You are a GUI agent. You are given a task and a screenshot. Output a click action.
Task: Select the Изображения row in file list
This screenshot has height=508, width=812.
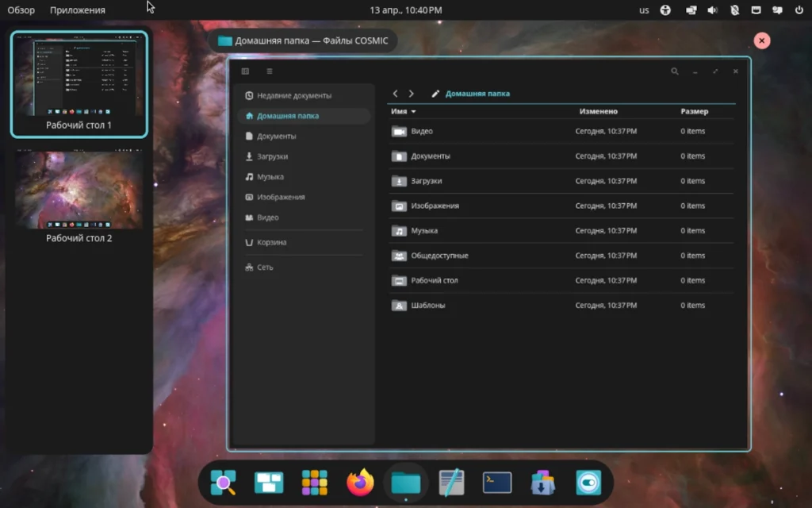(x=561, y=206)
